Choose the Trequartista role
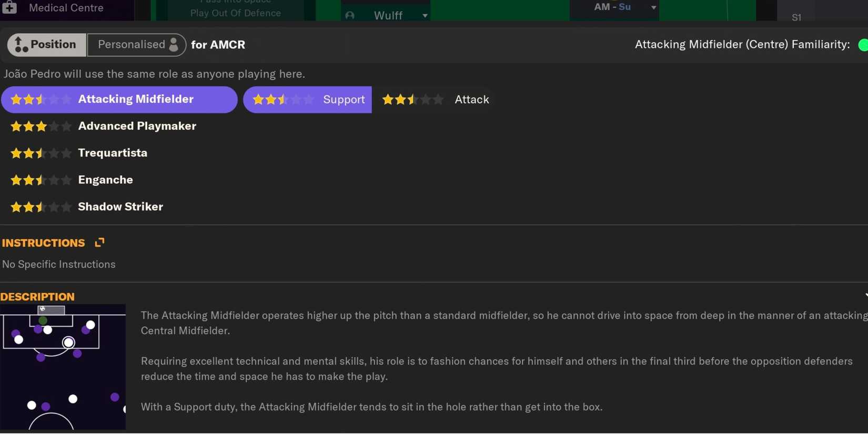 [113, 153]
